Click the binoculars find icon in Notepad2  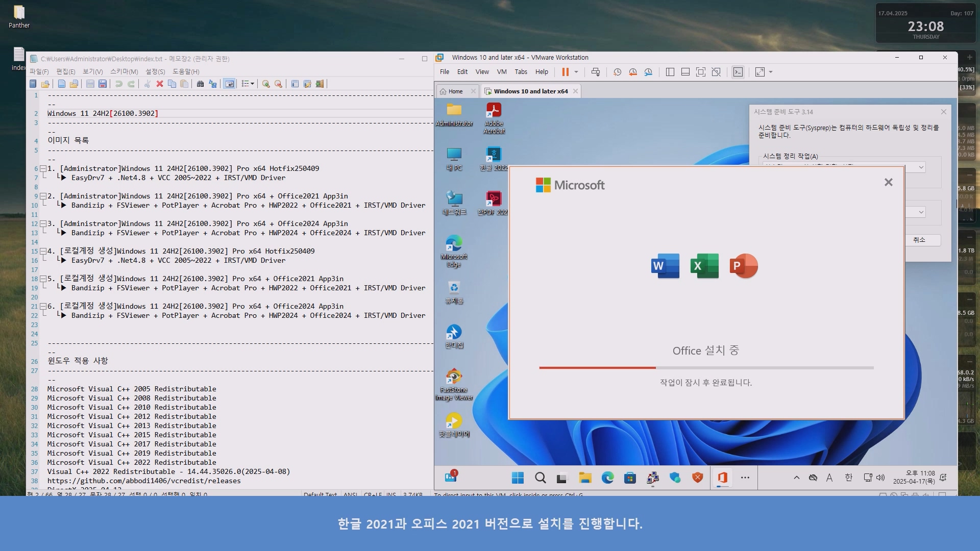[x=200, y=84]
